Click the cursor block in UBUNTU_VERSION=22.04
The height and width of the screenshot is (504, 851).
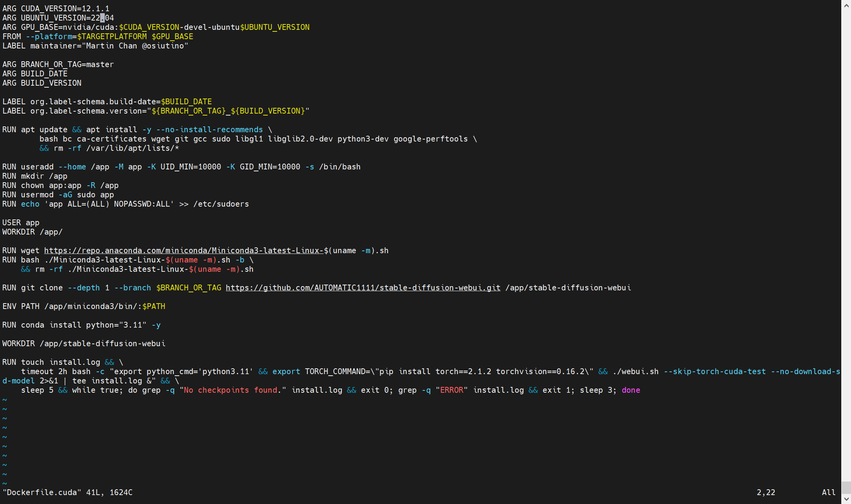click(102, 18)
